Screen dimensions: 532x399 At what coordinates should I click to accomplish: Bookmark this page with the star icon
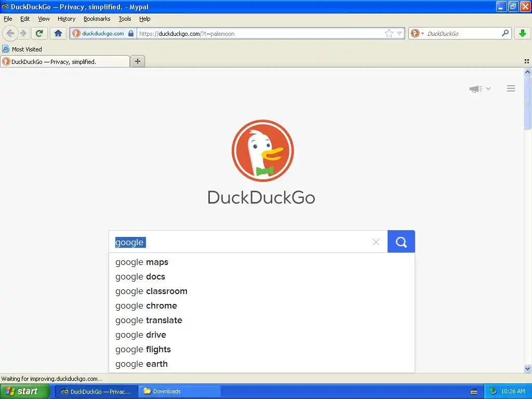[389, 33]
